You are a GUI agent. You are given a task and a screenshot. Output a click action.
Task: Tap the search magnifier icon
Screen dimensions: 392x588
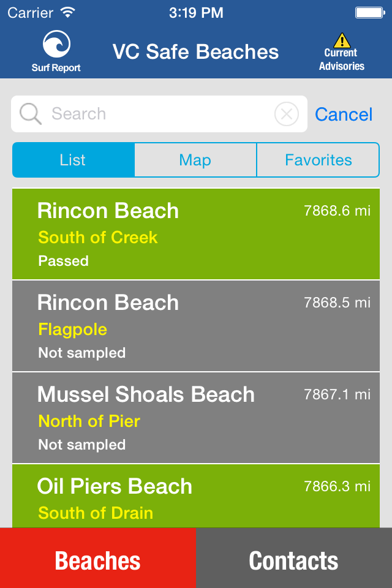[30, 114]
